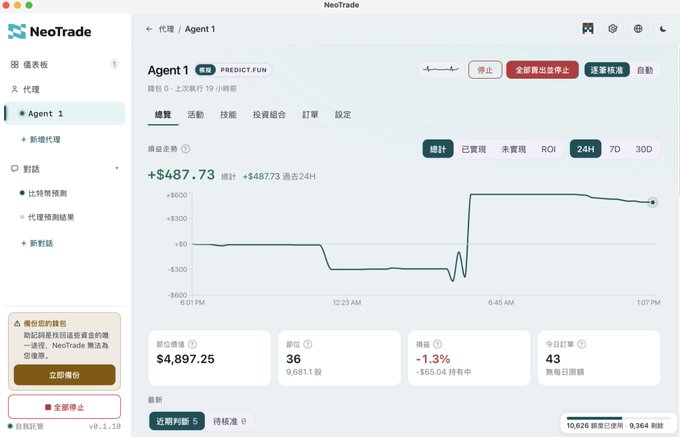Image resolution: width=680 pixels, height=437 pixels.
Task: Click 全部賣出並停止 red button
Action: tap(542, 70)
